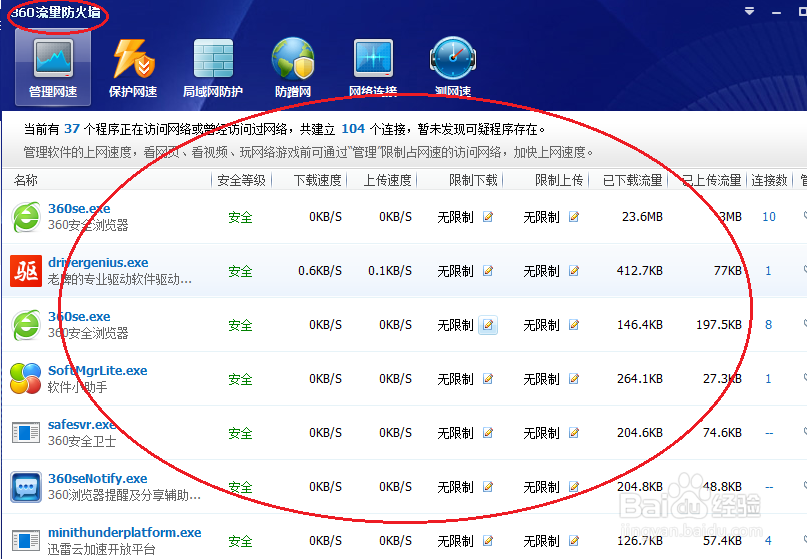This screenshot has width=807, height=559.
Task: Select the 264.1KB downloaded traffic cell
Action: (640, 379)
